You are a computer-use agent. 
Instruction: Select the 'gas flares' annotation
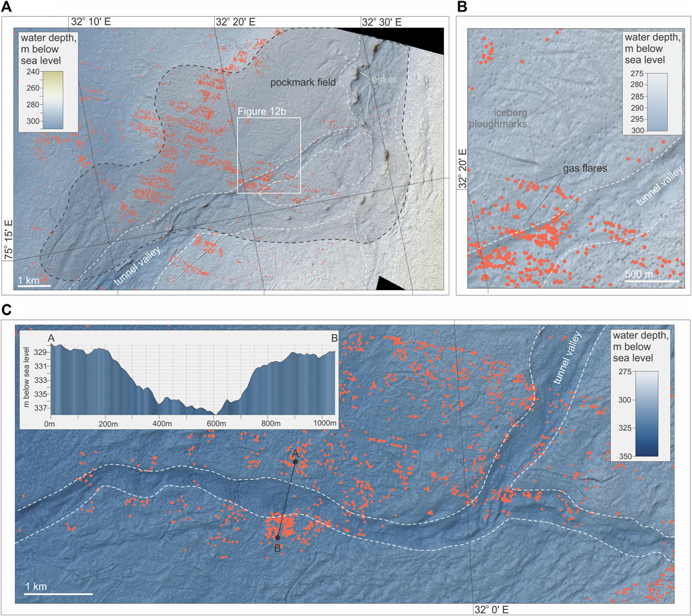point(585,168)
